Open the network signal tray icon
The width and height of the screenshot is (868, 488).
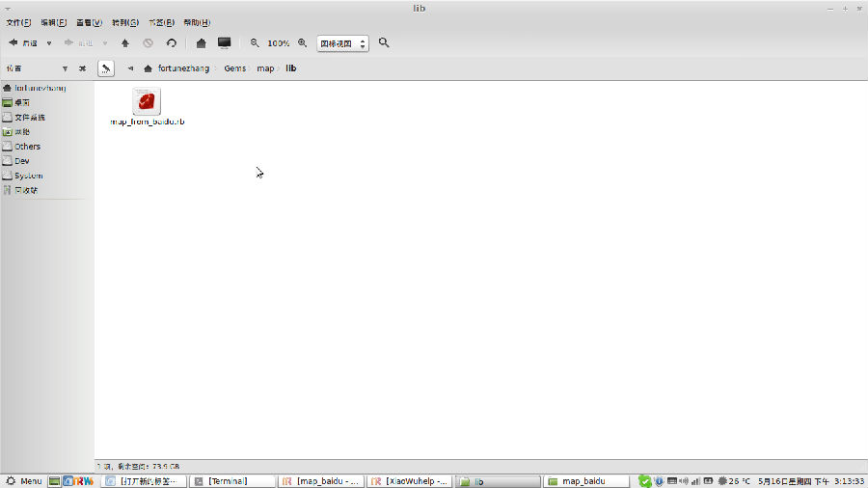695,481
